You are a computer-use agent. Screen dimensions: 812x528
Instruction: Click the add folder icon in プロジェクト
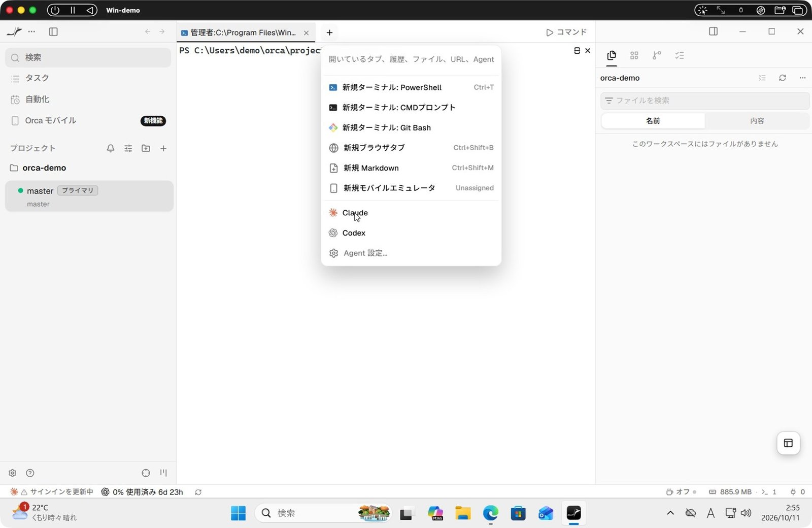pos(146,148)
